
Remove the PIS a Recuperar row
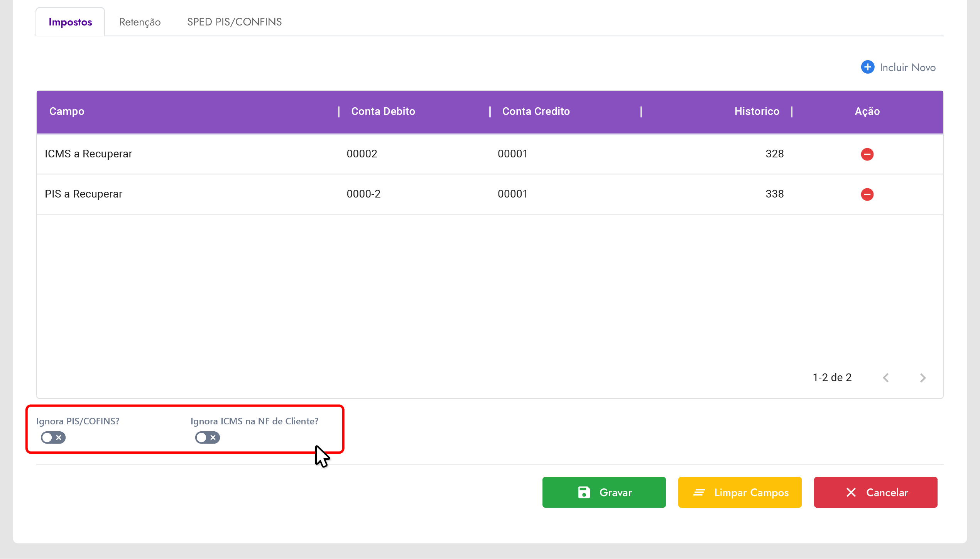pyautogui.click(x=867, y=194)
